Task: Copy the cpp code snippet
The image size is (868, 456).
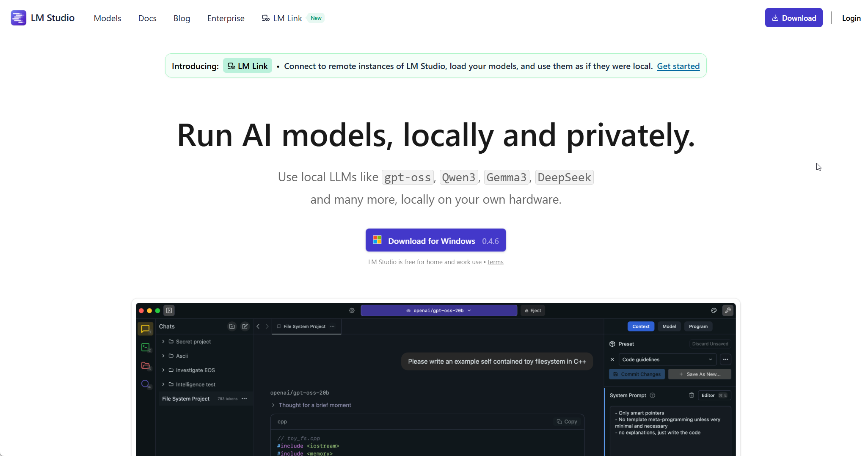Action: [x=567, y=421]
